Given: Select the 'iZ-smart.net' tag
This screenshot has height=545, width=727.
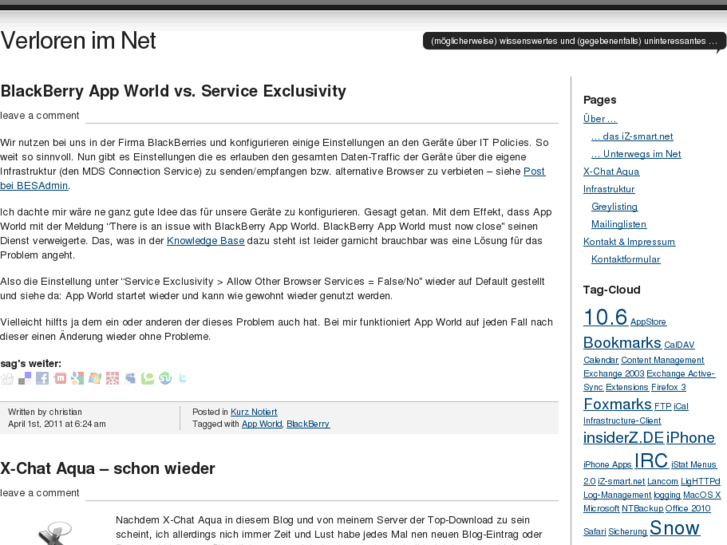Looking at the screenshot, I should (x=621, y=481).
